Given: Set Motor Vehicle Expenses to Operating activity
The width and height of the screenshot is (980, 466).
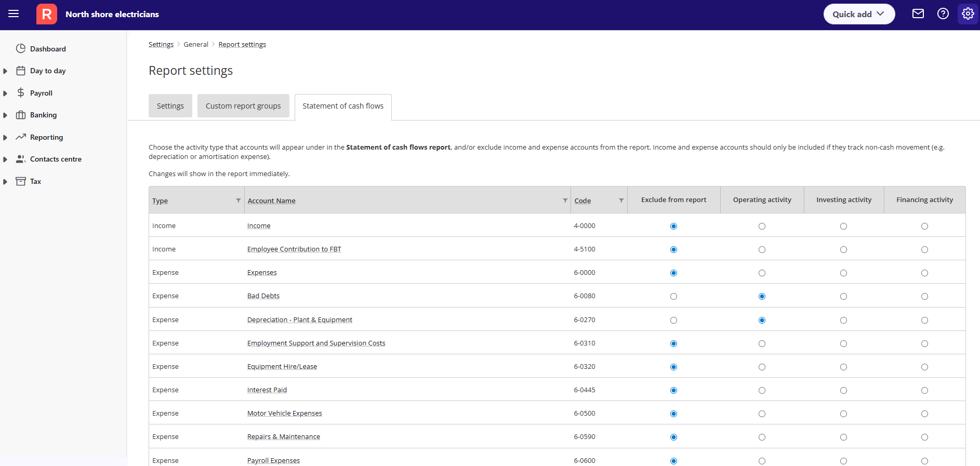Looking at the screenshot, I should (x=762, y=414).
